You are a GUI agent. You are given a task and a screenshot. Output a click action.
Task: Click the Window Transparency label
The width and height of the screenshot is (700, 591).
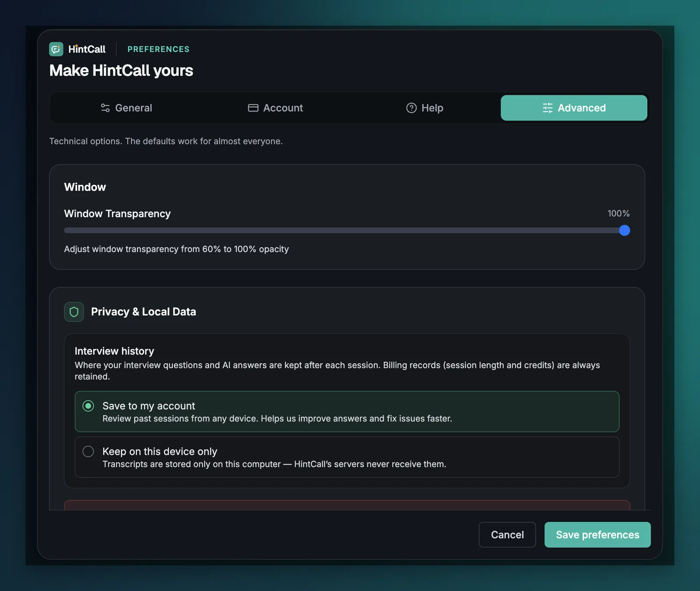[x=117, y=214]
